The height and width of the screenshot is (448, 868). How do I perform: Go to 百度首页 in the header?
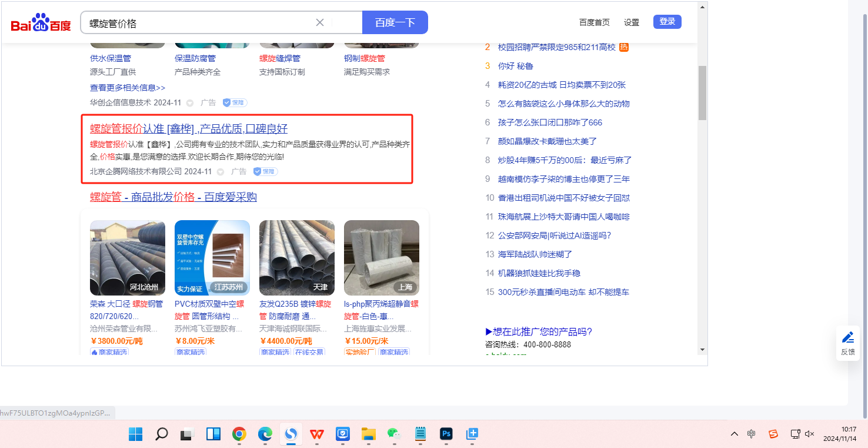tap(594, 22)
